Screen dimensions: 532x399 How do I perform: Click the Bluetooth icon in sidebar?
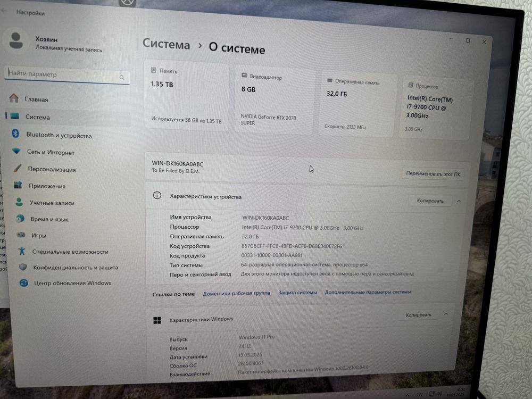(15, 134)
